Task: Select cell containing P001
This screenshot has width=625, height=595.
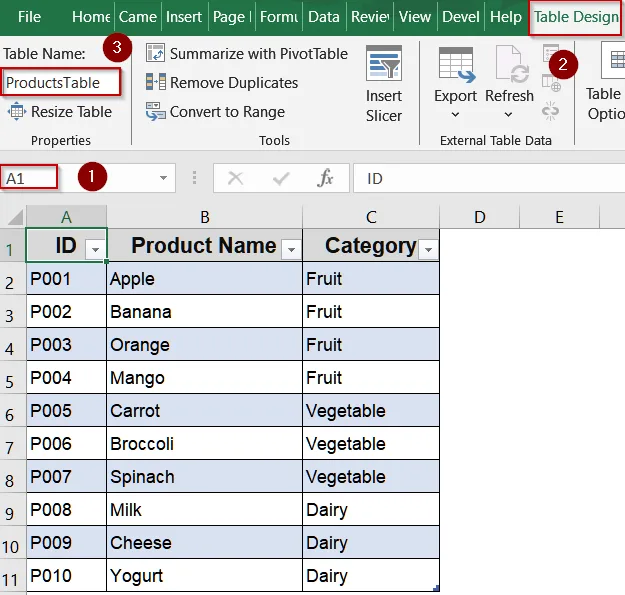Action: [x=66, y=279]
